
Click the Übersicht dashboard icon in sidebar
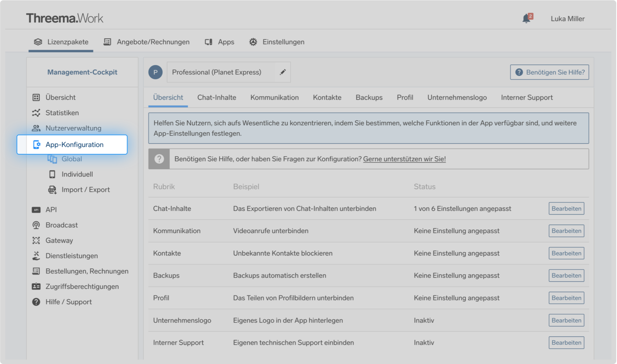tap(36, 98)
